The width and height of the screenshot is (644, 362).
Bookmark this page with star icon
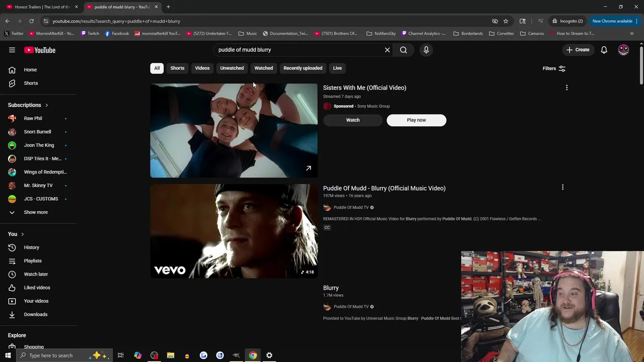coord(506,21)
